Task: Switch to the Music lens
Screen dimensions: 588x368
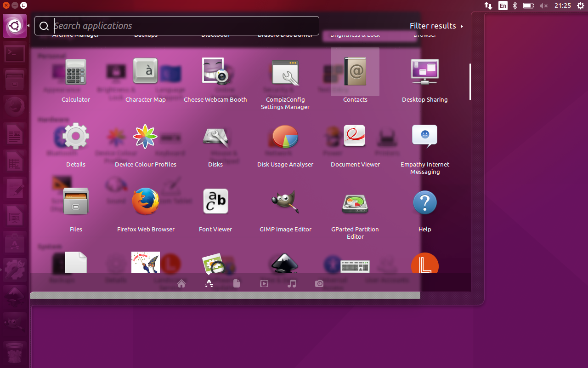Action: 292,283
